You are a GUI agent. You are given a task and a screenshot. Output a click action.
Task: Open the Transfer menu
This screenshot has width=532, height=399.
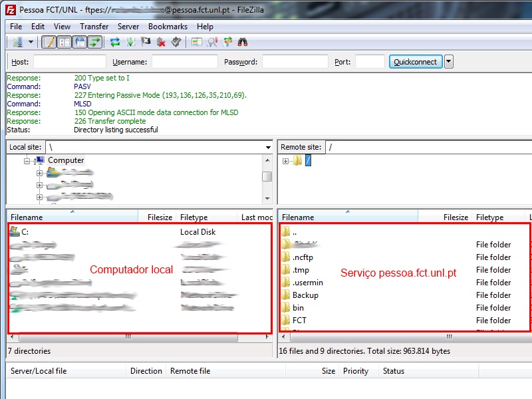point(94,27)
